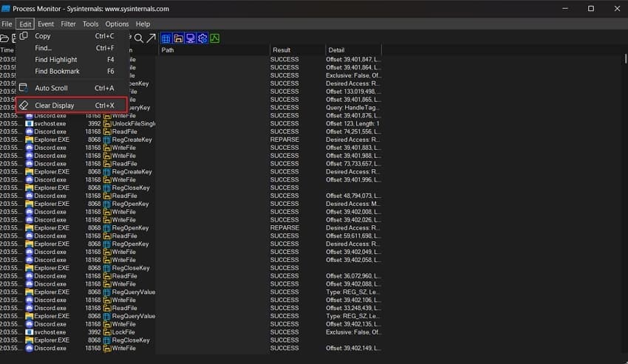Click registry icon beside REPARSE RegCreateKey
Viewport: 628px width, 364px height.
pyautogui.click(x=107, y=140)
